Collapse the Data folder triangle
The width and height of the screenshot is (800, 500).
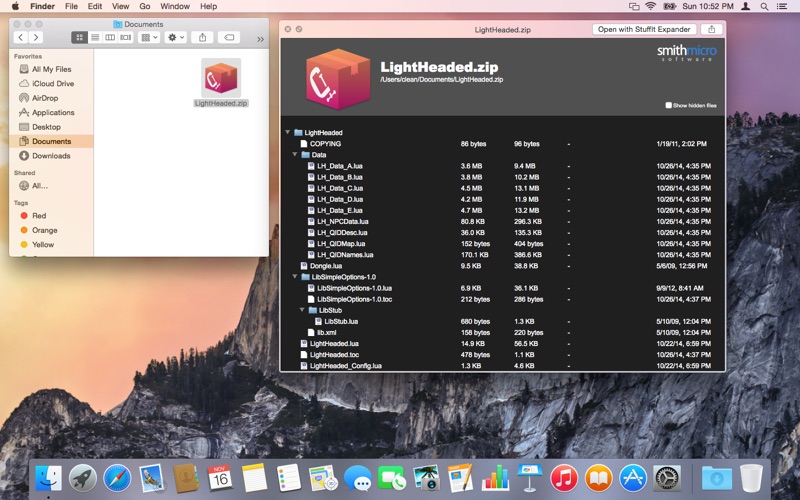tap(295, 154)
